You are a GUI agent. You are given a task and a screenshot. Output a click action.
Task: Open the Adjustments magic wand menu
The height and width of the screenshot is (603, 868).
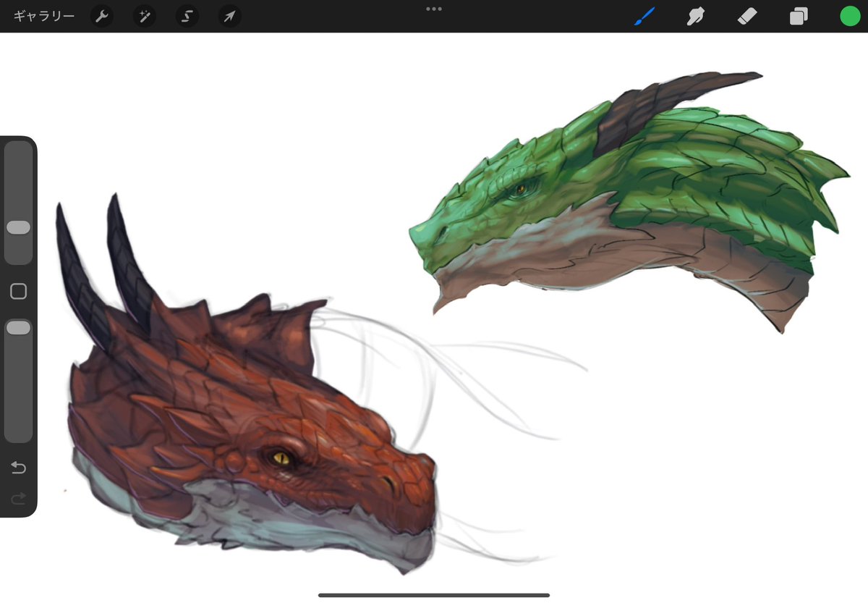click(x=145, y=16)
